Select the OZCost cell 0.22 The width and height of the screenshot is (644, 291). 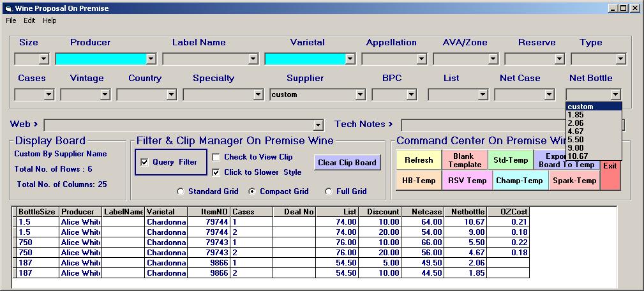click(508, 243)
